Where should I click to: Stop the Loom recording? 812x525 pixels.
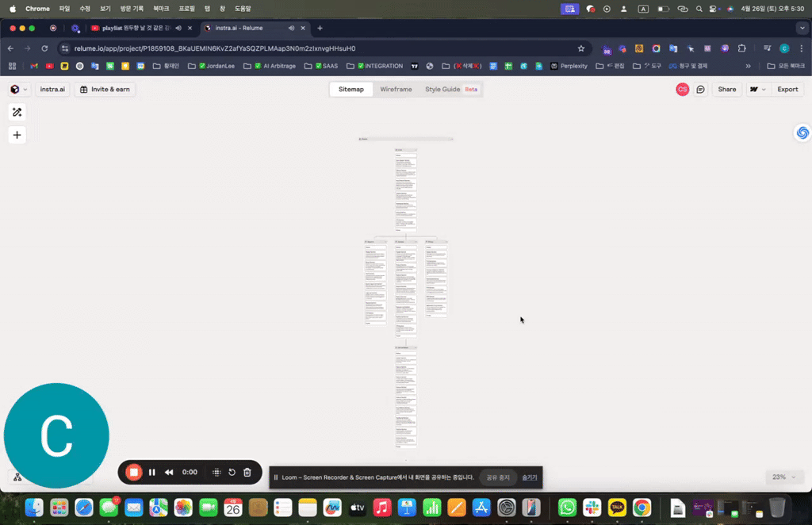click(134, 472)
